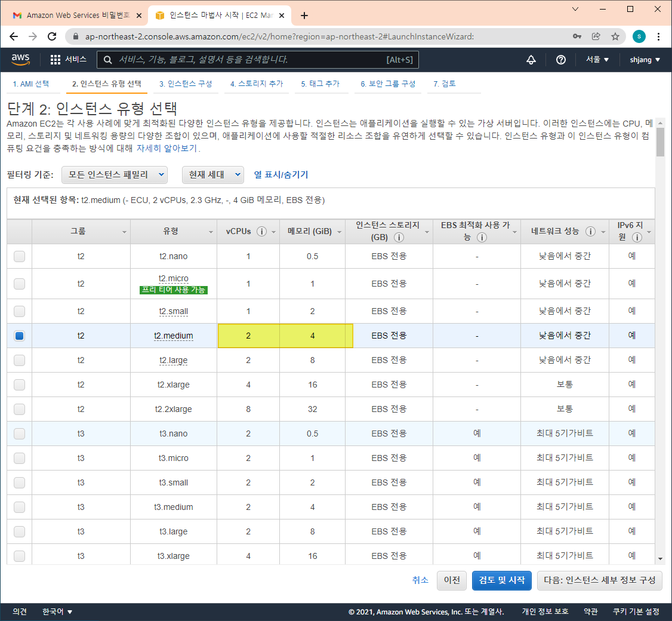Bookmark this page with star icon

615,36
